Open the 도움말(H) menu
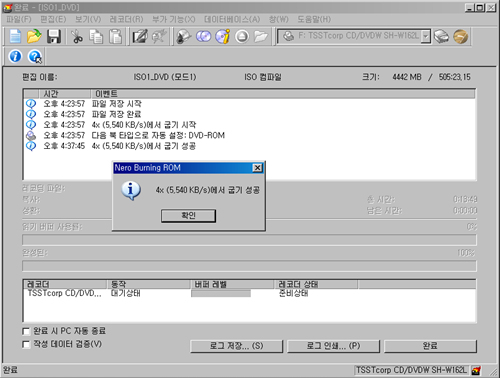The height and width of the screenshot is (378, 500). (314, 19)
